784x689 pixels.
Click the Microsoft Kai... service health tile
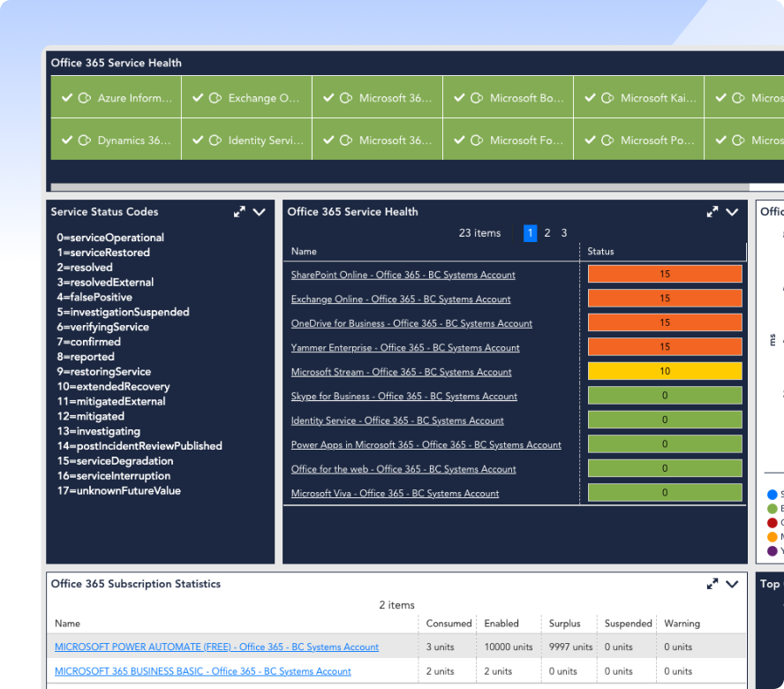click(x=639, y=97)
